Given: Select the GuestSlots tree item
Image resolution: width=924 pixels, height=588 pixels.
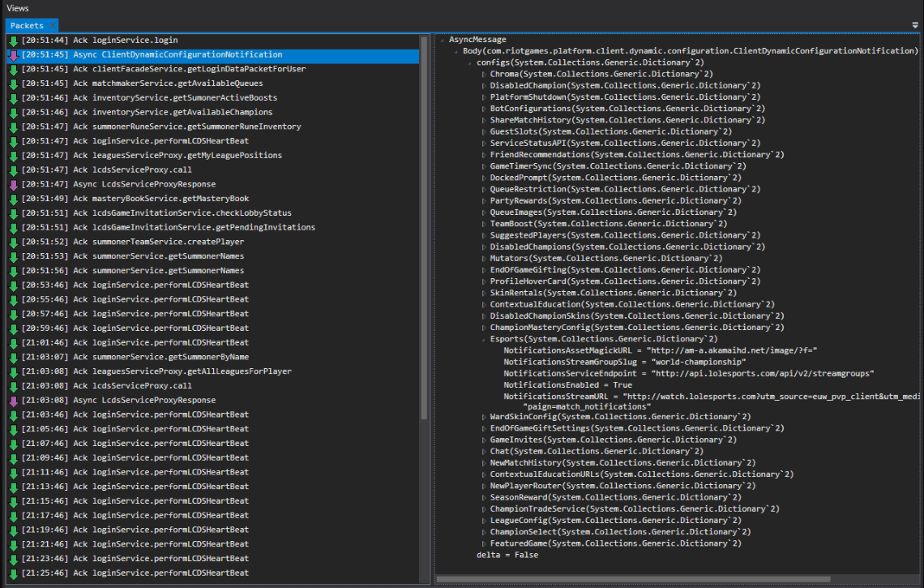Looking at the screenshot, I should (x=610, y=132).
